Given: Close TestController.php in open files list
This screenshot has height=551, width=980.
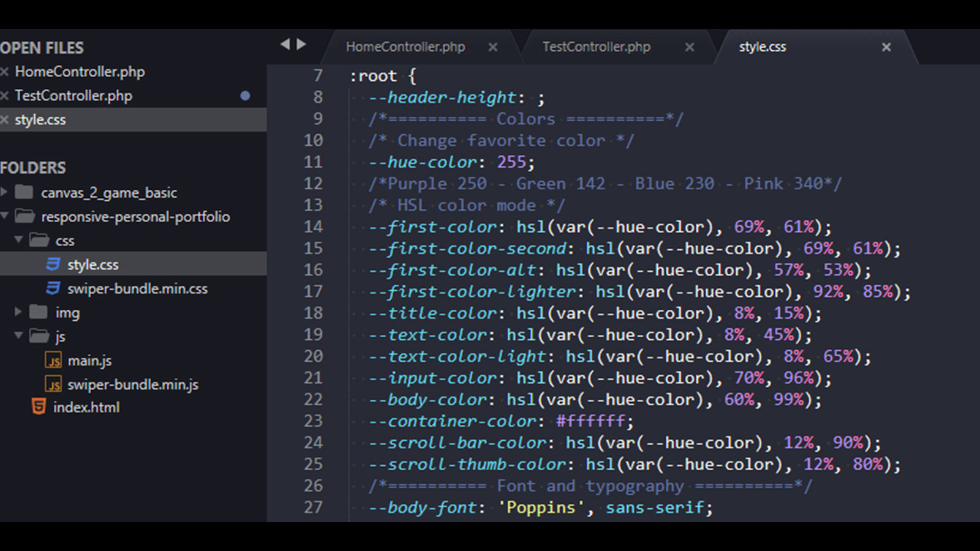Looking at the screenshot, I should pyautogui.click(x=4, y=96).
